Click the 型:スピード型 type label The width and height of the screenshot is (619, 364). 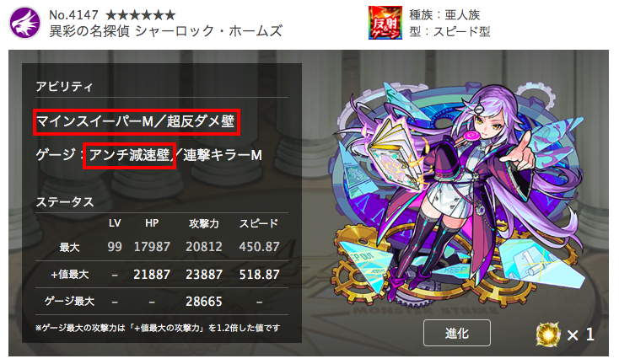pyautogui.click(x=449, y=31)
